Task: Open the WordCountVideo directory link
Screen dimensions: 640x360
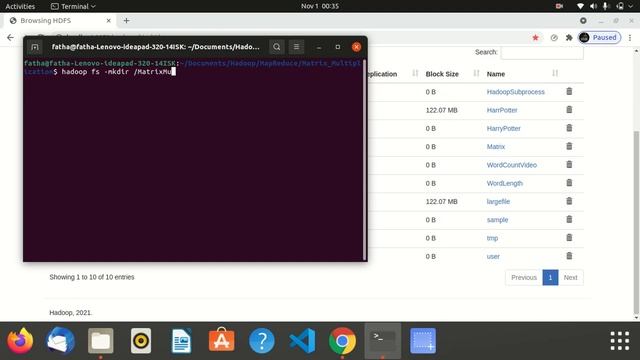Action: [511, 165]
